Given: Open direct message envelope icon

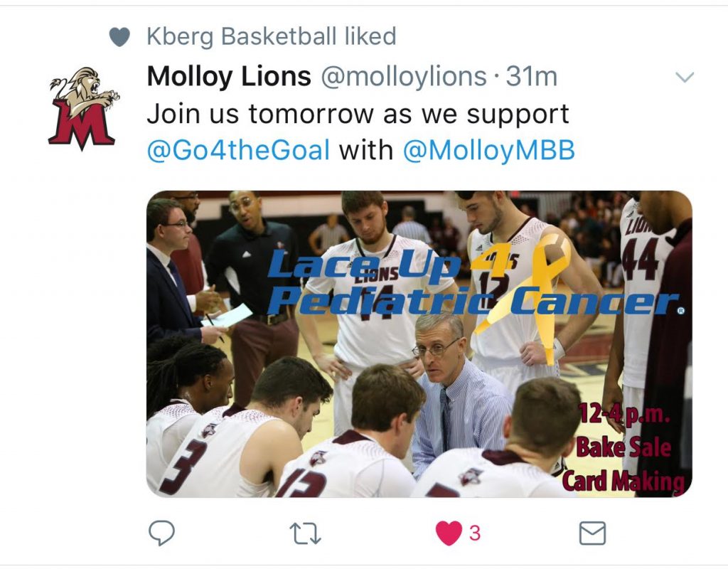Looking at the screenshot, I should click(592, 533).
